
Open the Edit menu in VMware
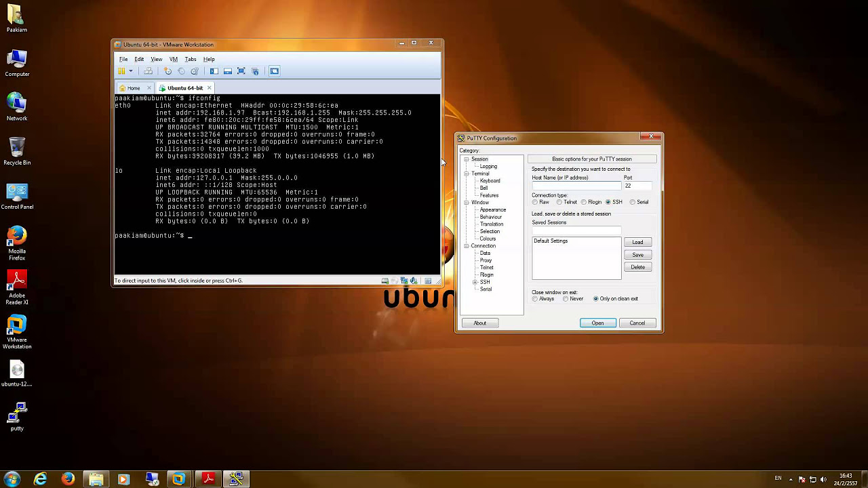coord(139,59)
